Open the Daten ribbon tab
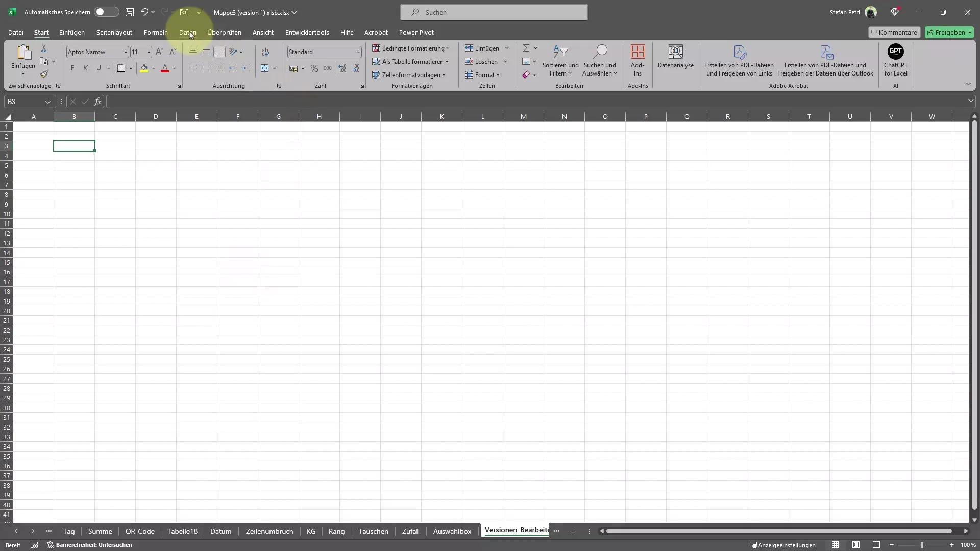980x551 pixels. [x=187, y=32]
